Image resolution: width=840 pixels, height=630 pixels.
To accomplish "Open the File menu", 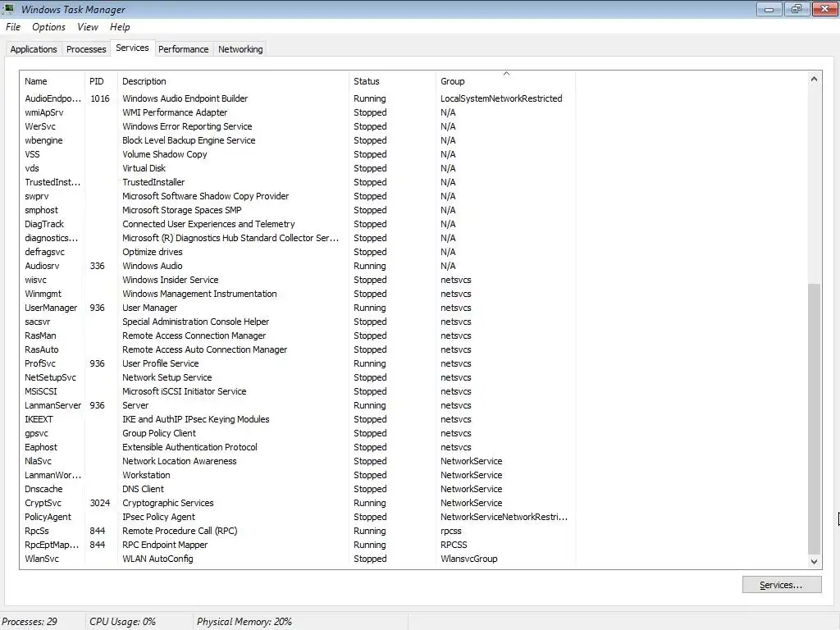I will (13, 27).
